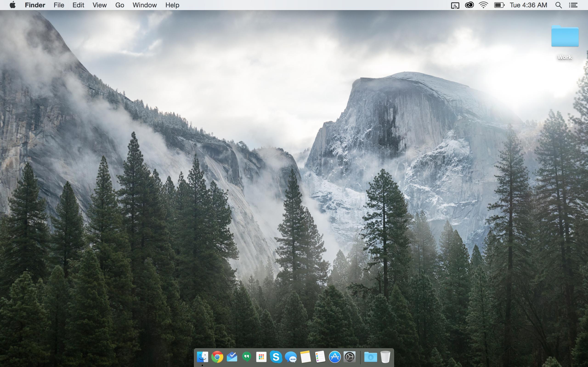Open Google Chrome from the dock

[217, 357]
